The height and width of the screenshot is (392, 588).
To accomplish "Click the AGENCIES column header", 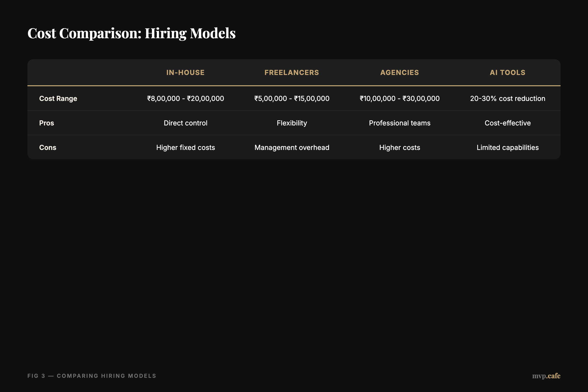I will pos(399,73).
